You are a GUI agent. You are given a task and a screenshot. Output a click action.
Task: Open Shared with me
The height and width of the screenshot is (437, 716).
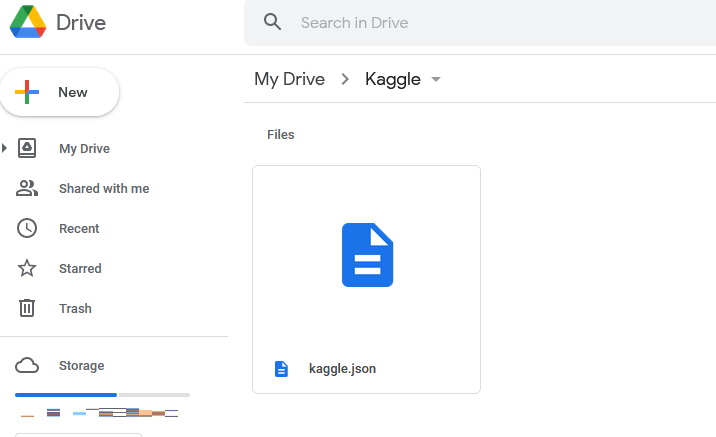tap(104, 188)
